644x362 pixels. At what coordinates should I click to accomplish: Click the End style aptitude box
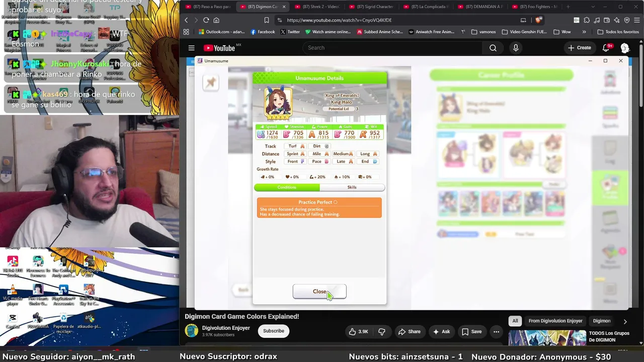click(368, 161)
